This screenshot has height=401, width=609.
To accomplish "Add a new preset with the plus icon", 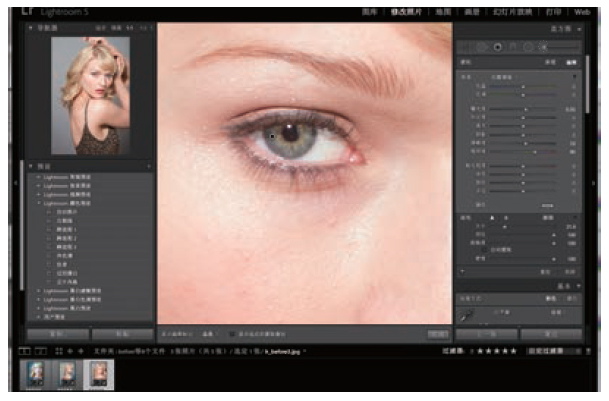I will (x=148, y=166).
